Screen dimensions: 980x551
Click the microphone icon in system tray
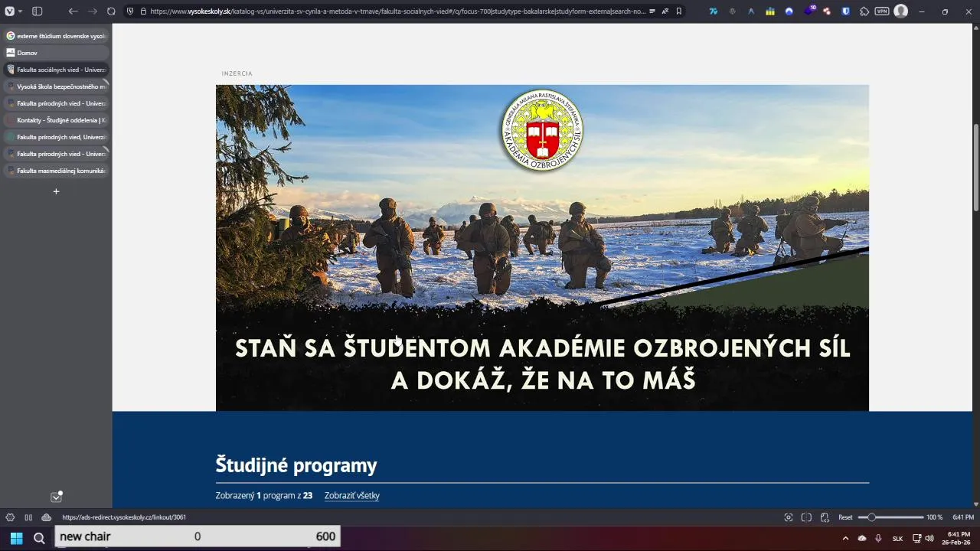coord(878,538)
